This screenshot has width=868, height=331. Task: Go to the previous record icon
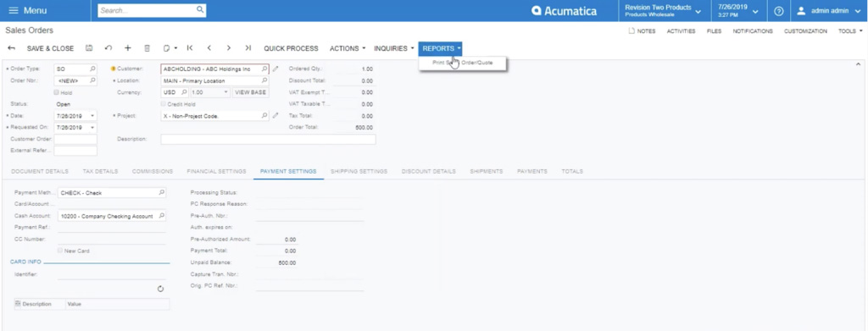click(209, 48)
